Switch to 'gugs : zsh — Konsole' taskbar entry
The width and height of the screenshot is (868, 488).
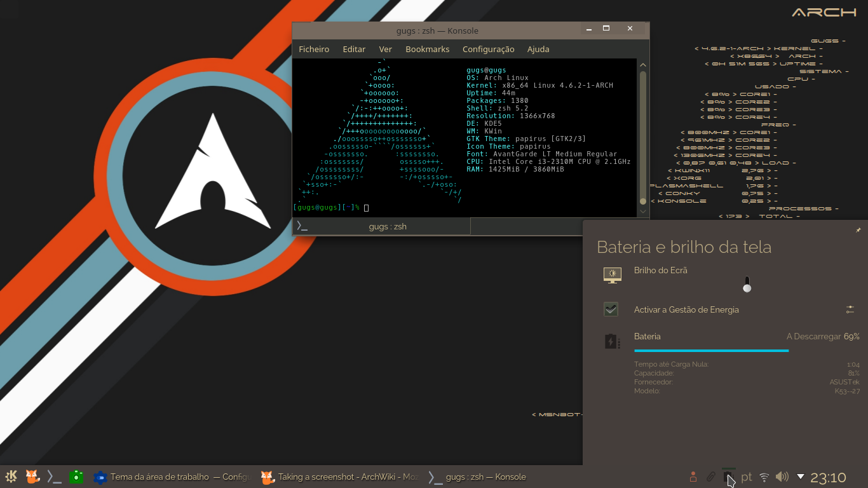(478, 477)
